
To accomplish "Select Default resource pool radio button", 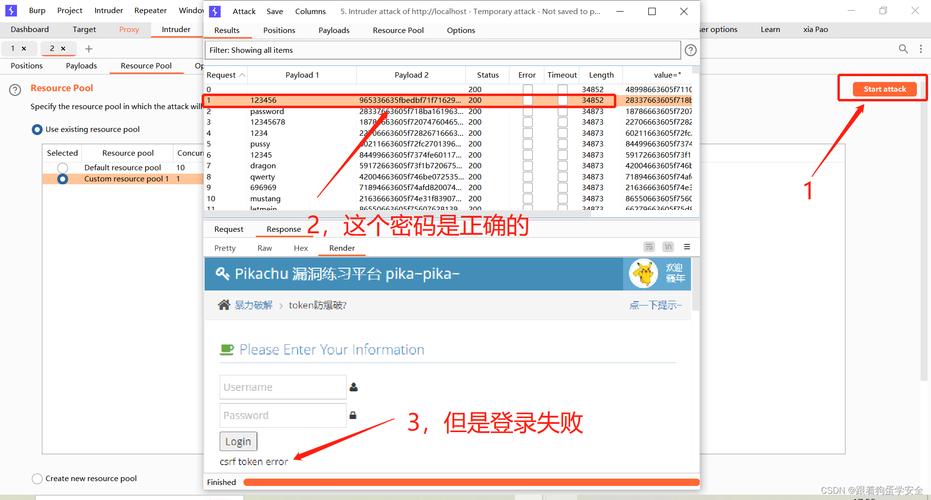I will (x=62, y=168).
